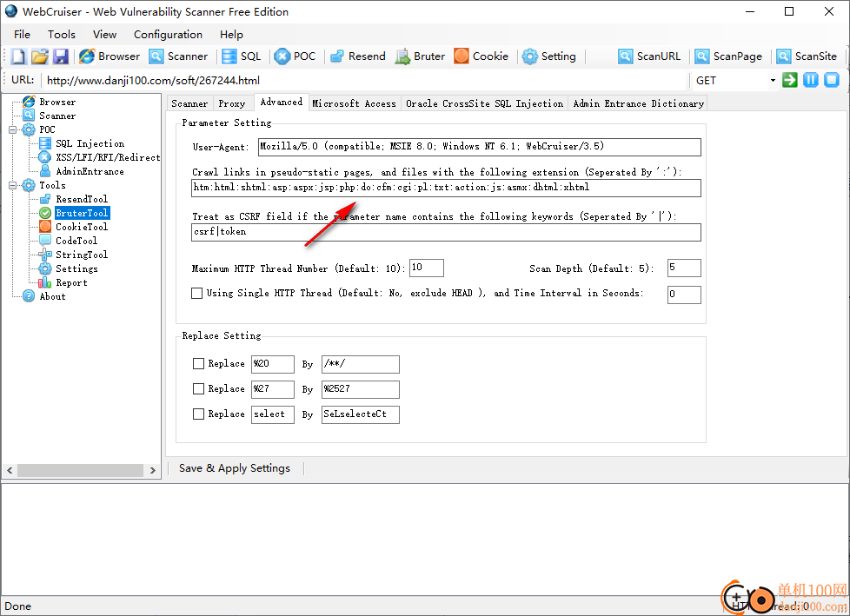Start ScanPage from the toolbar
This screenshot has width=850, height=616.
[x=728, y=56]
